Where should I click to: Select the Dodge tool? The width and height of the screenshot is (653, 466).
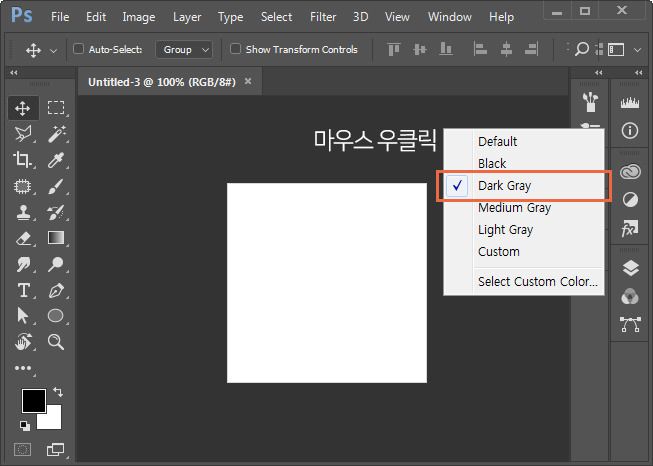coord(56,264)
